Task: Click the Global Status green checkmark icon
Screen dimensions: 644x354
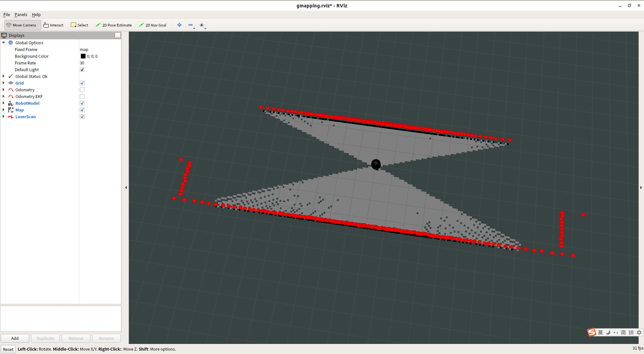Action: [11, 76]
